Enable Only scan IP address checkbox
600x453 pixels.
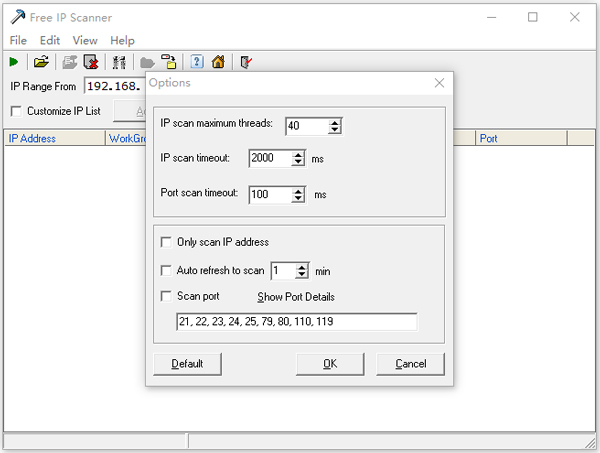click(x=166, y=242)
